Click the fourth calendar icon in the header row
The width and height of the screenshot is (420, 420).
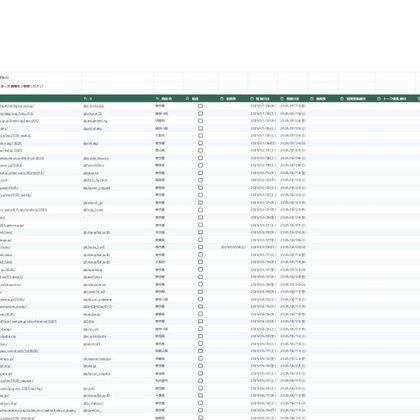tap(312, 99)
